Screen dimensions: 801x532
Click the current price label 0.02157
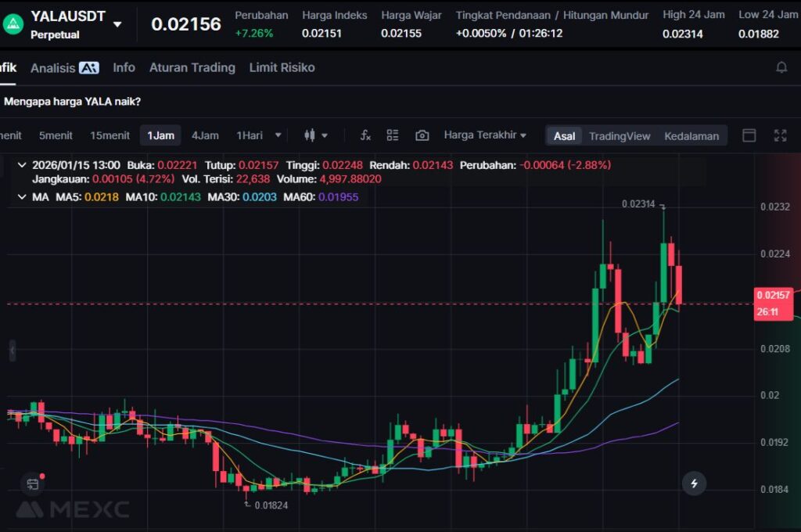[774, 295]
